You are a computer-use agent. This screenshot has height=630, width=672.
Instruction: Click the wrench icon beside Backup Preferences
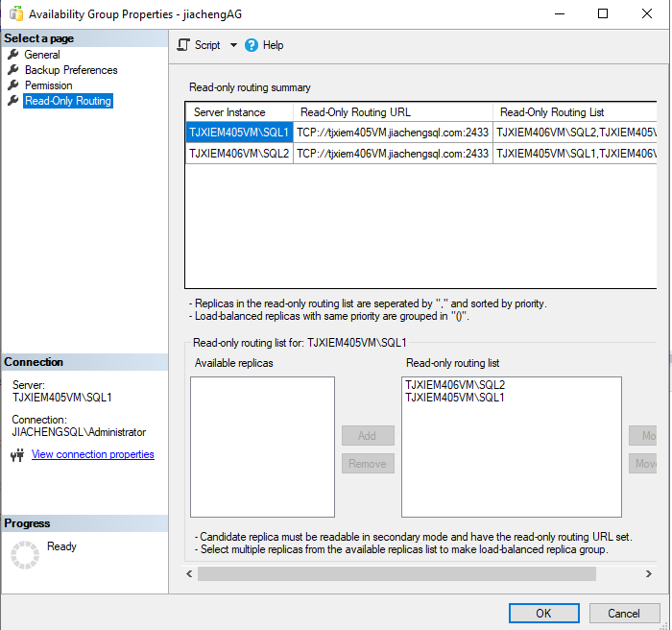click(13, 70)
